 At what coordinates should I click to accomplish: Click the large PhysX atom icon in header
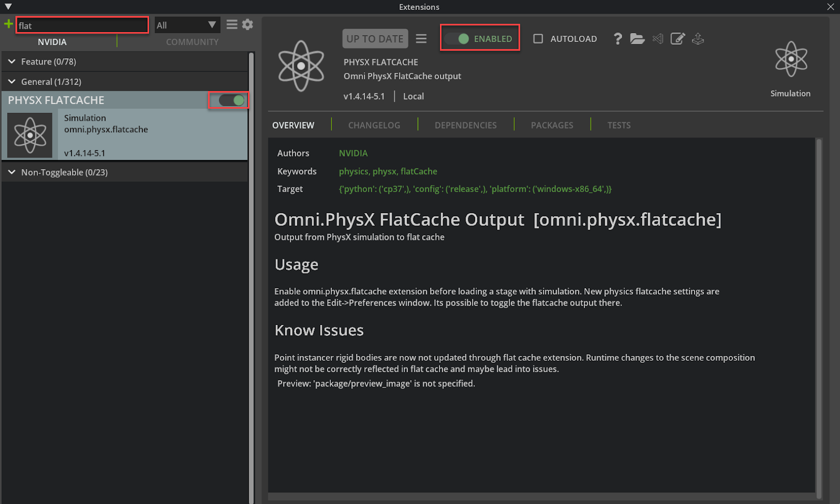pyautogui.click(x=301, y=66)
